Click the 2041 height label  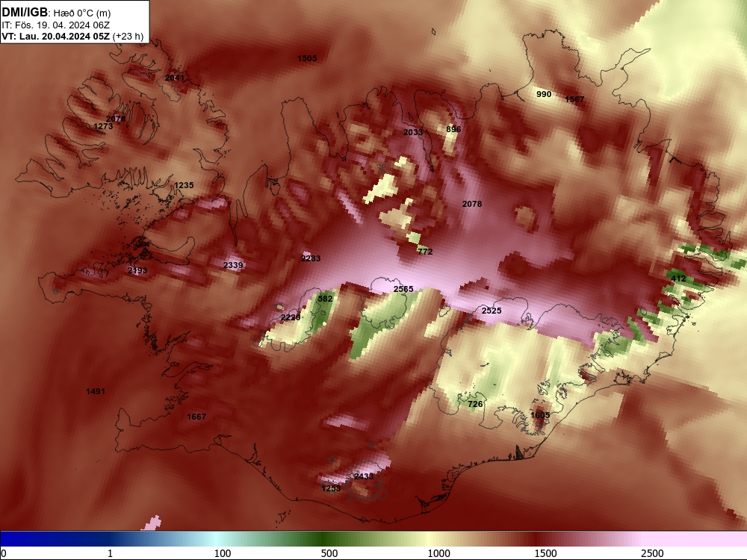174,78
